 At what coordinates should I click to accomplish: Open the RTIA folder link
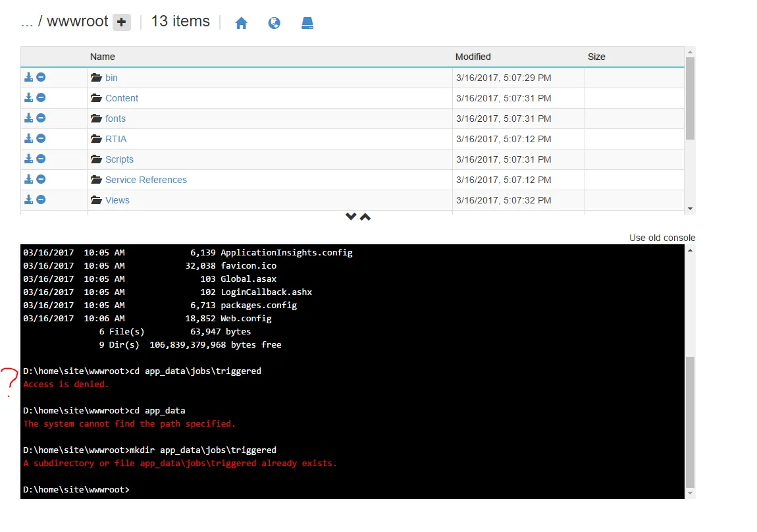click(116, 139)
